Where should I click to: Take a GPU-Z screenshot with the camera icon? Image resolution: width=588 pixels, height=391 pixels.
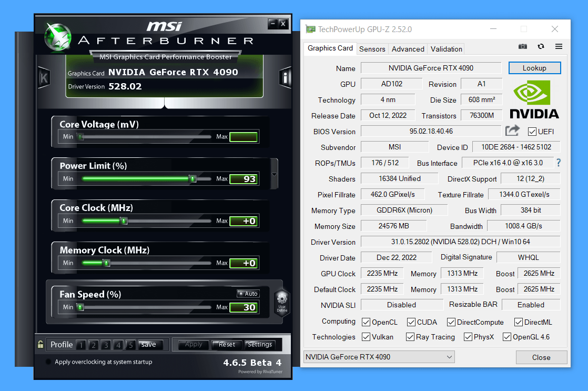tap(523, 46)
